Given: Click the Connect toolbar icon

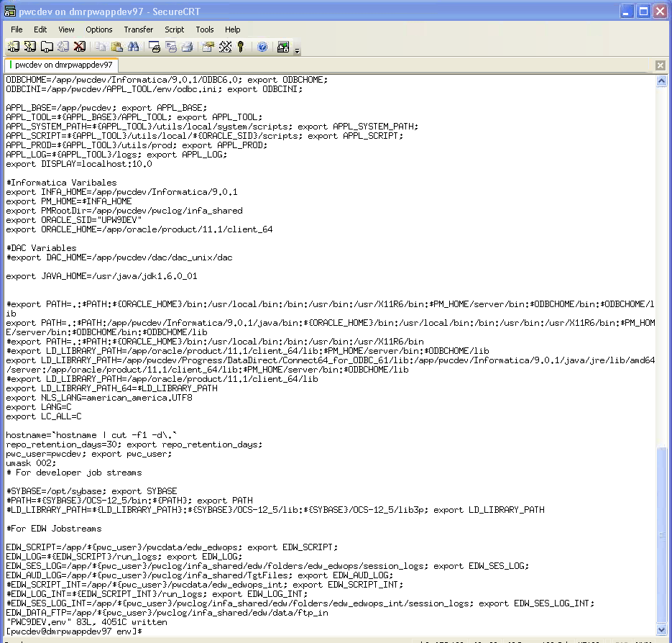Looking at the screenshot, I should 13,47.
